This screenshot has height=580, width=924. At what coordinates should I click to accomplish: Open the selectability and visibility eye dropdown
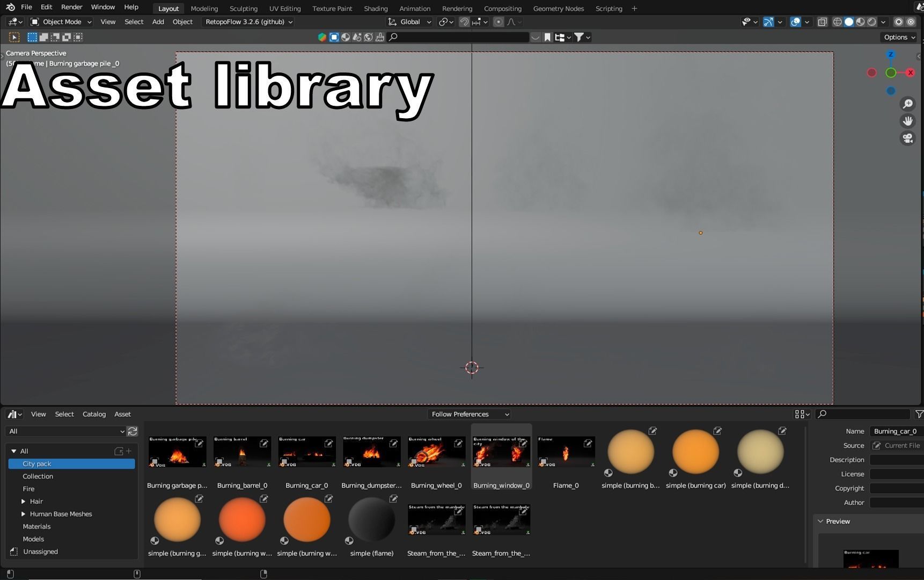[749, 22]
